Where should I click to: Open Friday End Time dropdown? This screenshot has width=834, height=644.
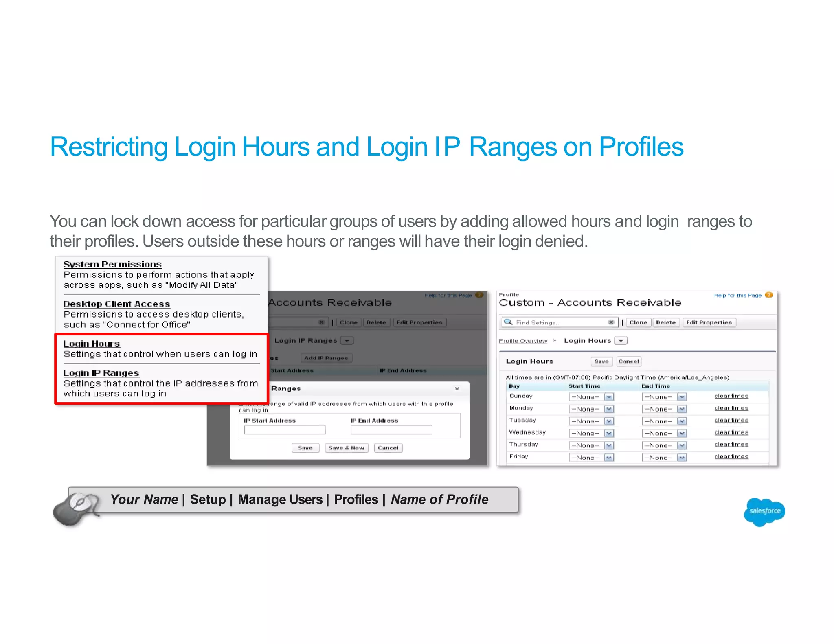[x=665, y=458]
